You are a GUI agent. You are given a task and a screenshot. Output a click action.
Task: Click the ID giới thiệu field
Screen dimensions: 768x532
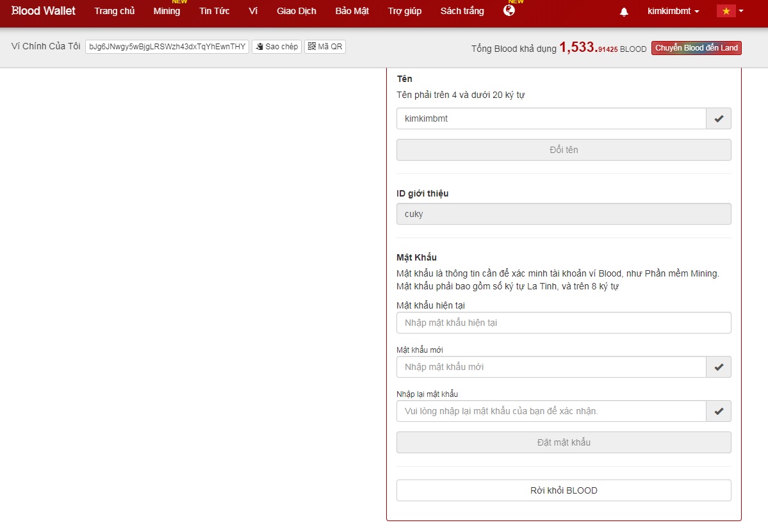[564, 214]
